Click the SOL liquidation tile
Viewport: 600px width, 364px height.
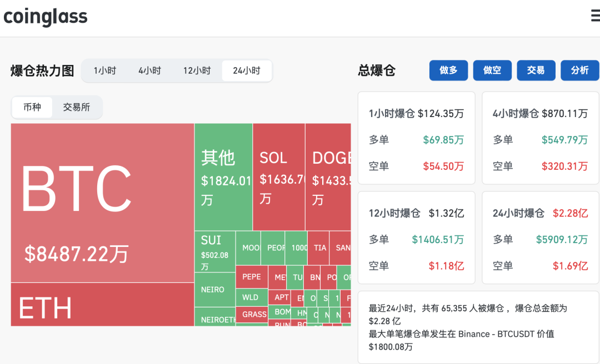[x=279, y=177]
